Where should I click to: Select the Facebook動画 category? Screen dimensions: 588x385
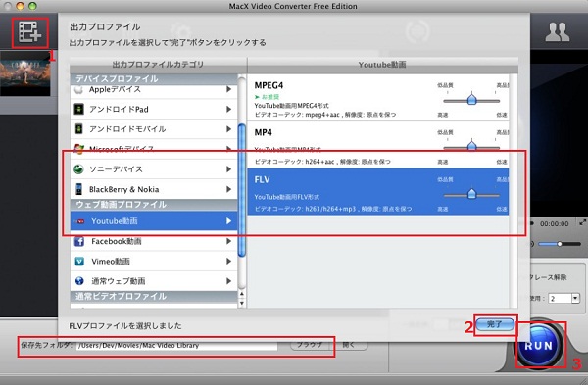click(x=154, y=241)
